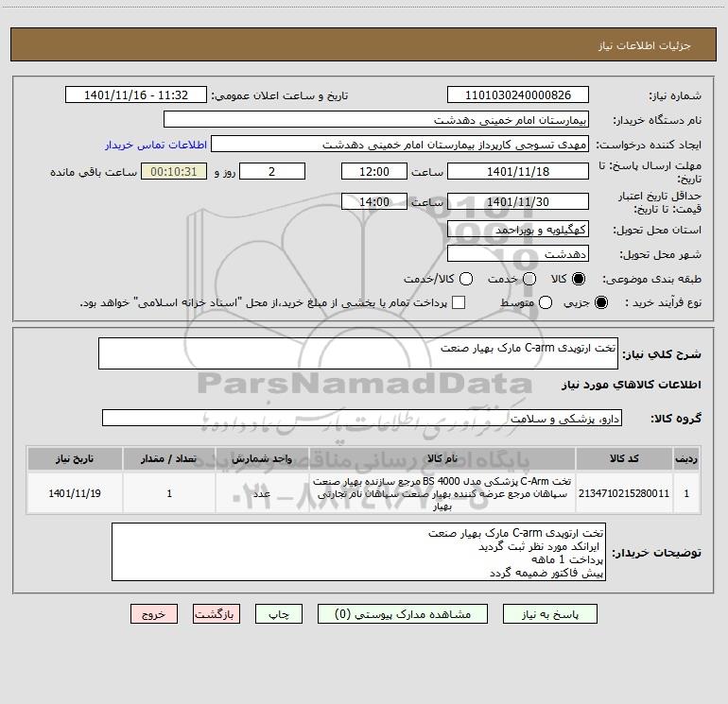
Task: Click delivery city field دهدشت
Action: point(518,254)
